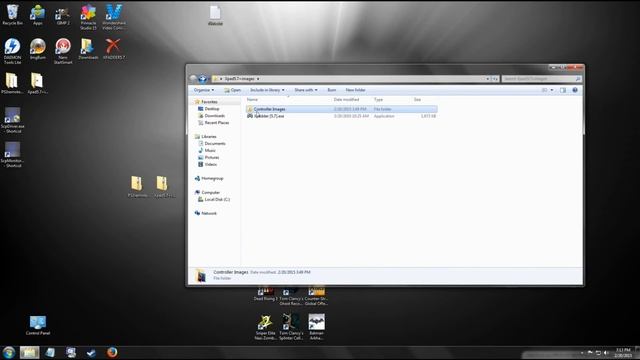Change the view layout icon in Explorer
This screenshot has height=360, width=640.
click(544, 90)
